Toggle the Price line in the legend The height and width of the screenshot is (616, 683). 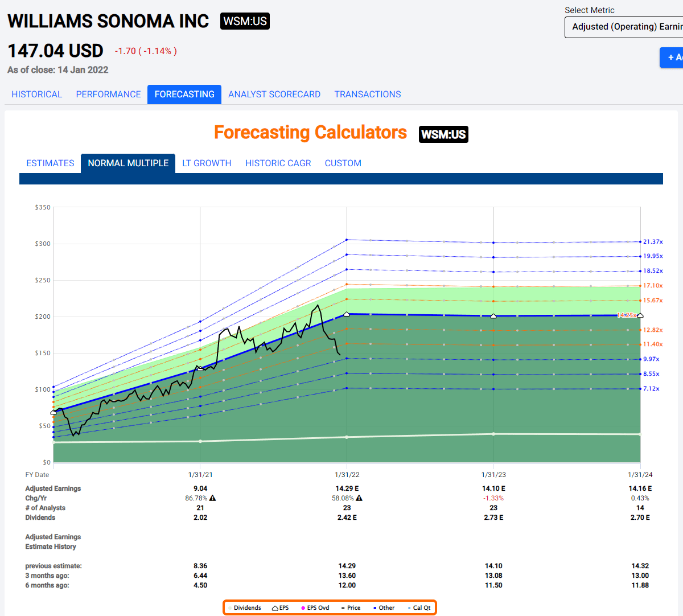pyautogui.click(x=351, y=608)
